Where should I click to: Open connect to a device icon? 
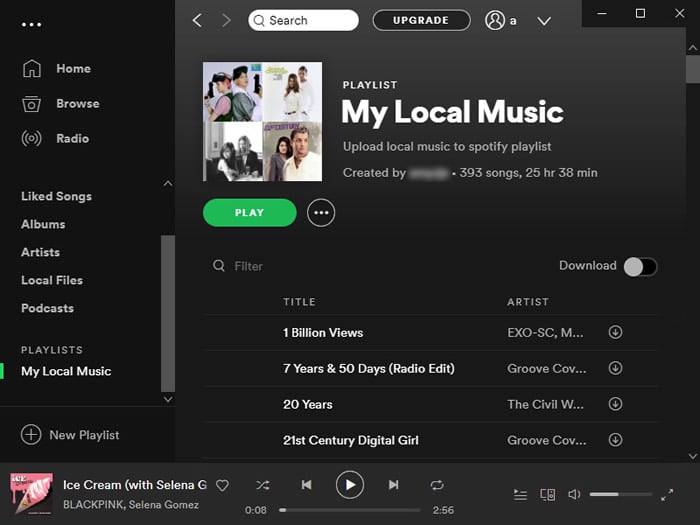547,495
